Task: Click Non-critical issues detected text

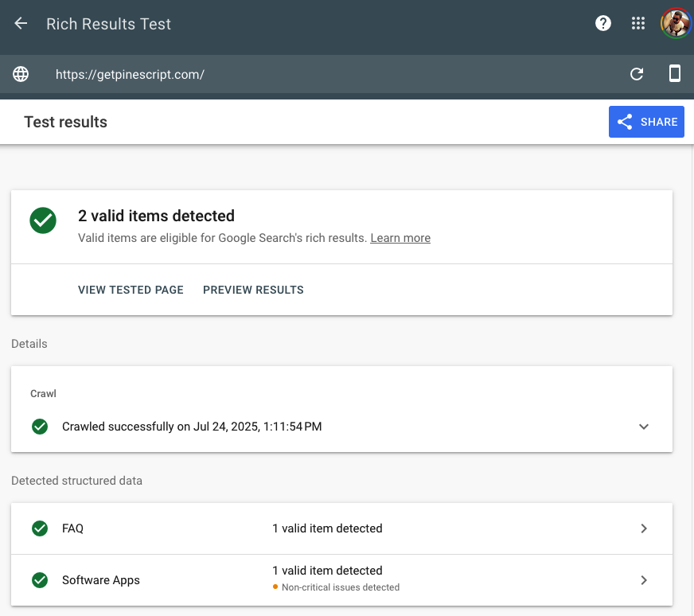Action: [341, 587]
